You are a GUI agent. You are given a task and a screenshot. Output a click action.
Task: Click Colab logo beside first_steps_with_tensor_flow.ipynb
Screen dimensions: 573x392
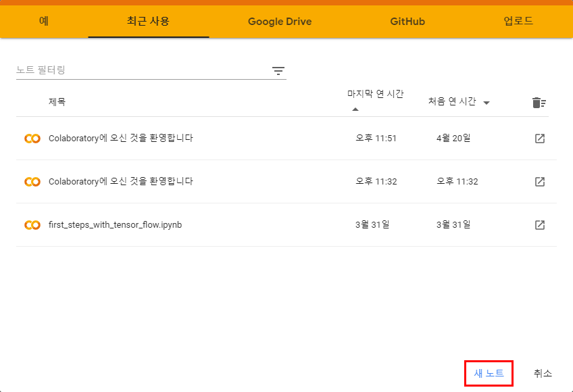point(32,225)
